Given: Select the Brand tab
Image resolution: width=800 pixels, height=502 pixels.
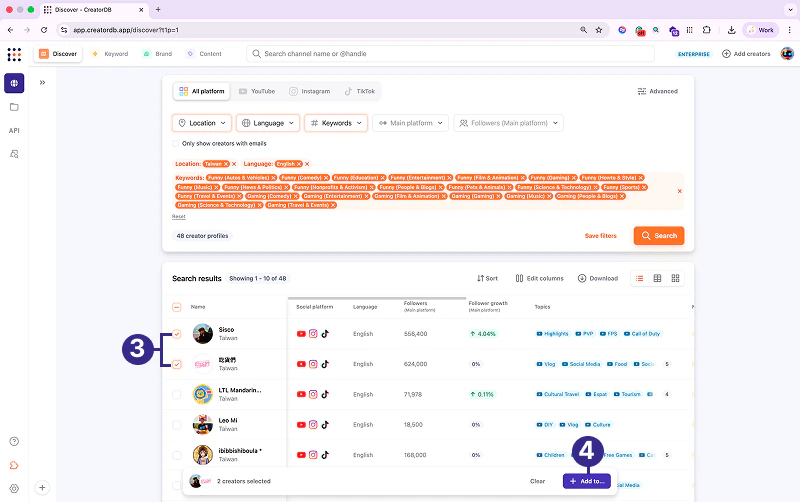Looking at the screenshot, I should (158, 54).
